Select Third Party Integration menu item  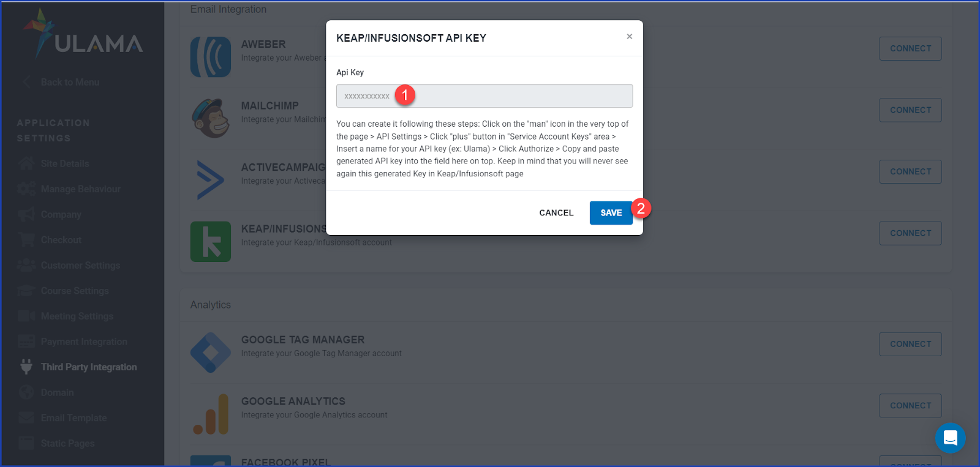[x=89, y=367]
